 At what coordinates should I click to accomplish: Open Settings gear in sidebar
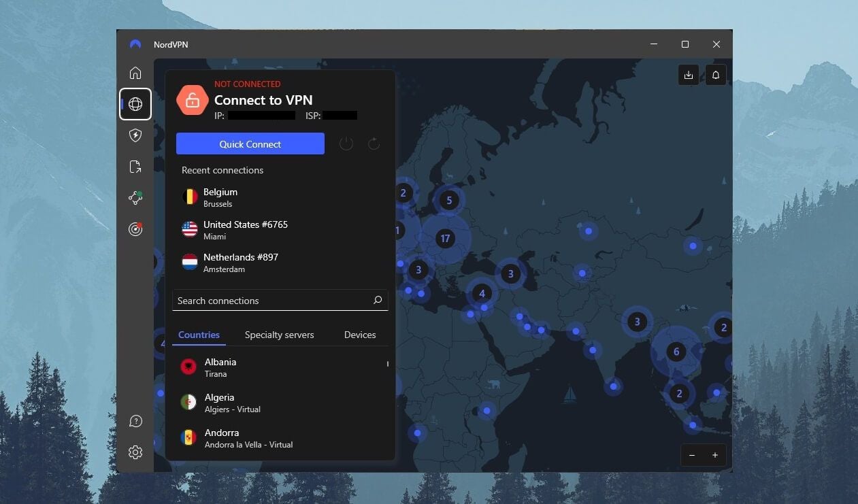[x=135, y=452]
